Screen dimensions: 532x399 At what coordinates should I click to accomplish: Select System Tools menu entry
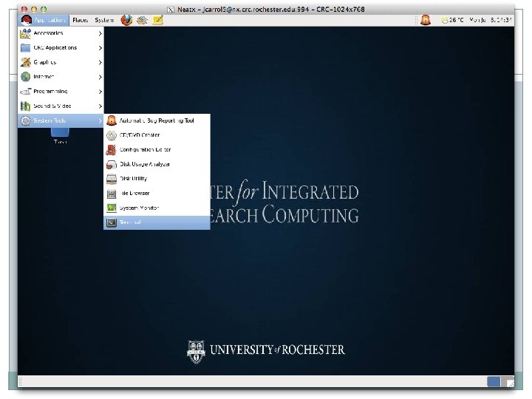(61, 120)
